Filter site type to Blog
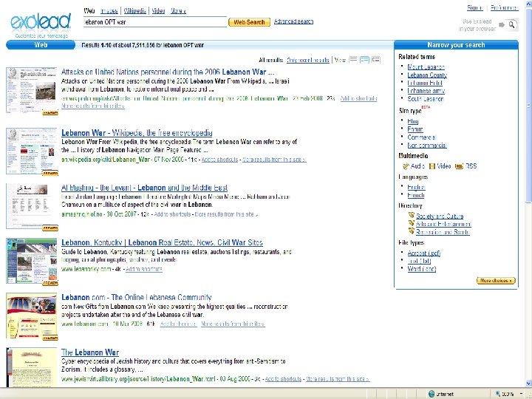532x399 pixels. pos(412,121)
